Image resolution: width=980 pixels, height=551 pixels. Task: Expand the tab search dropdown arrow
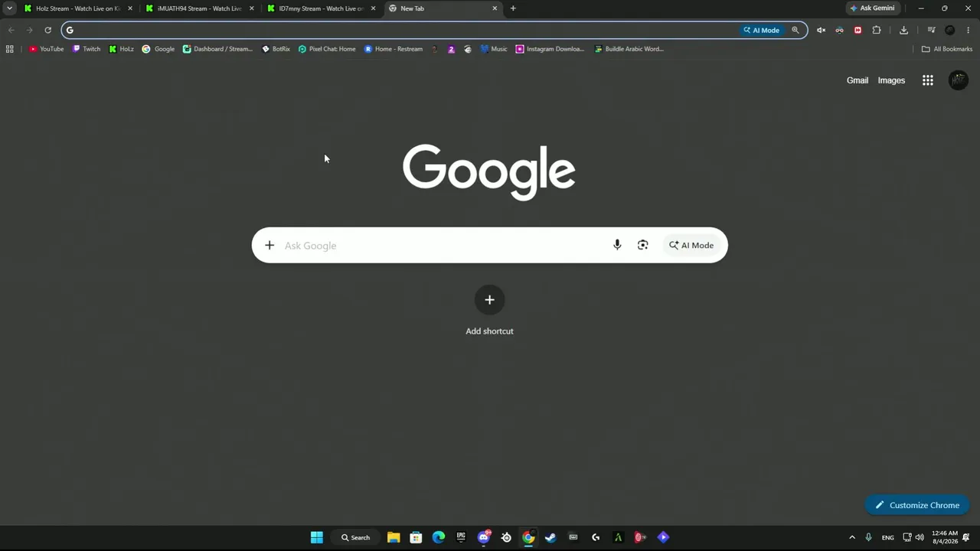point(9,8)
